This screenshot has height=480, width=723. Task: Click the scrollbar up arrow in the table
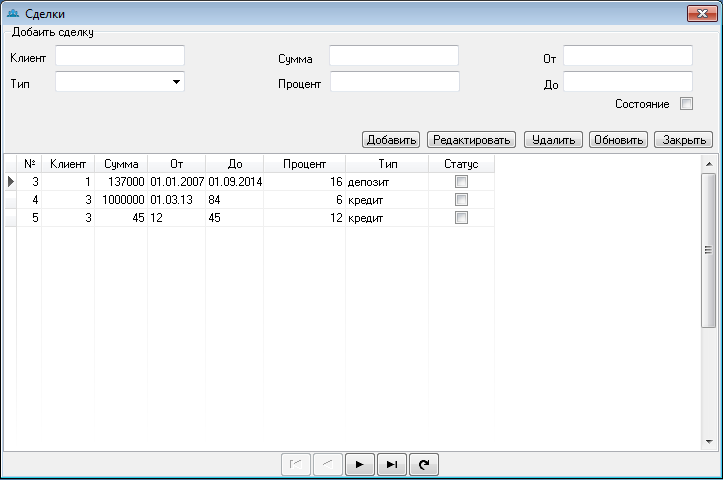(x=709, y=164)
